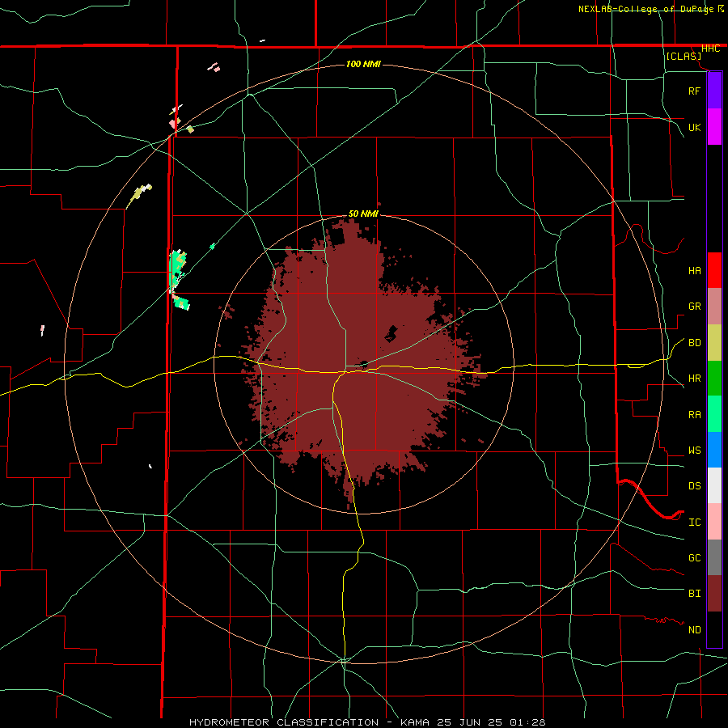Click the BI dark-red legend swatch

click(x=714, y=594)
